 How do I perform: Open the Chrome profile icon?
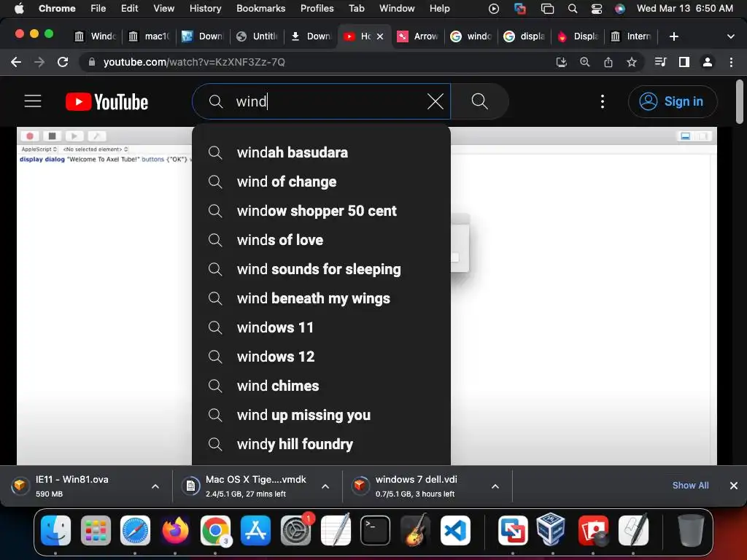pyautogui.click(x=708, y=62)
